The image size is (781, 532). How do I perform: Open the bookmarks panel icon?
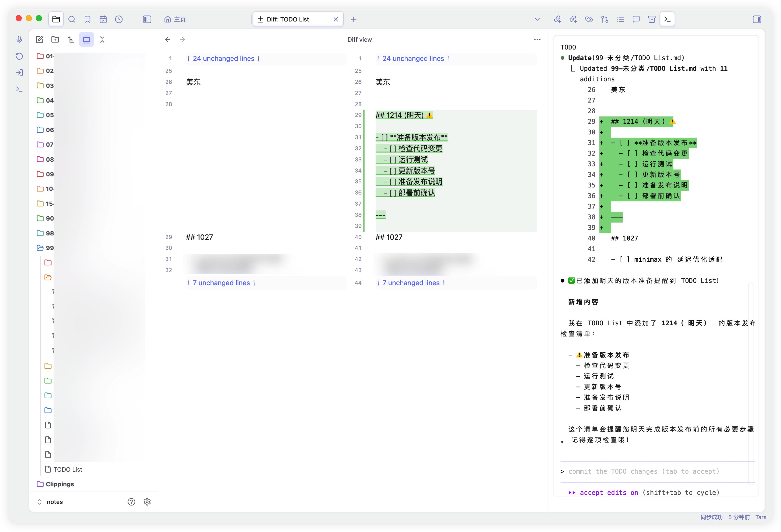[87, 19]
